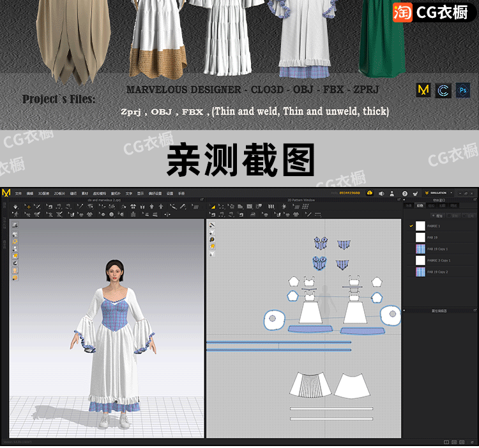Select the FAB 19 fabric row
The height and width of the screenshot is (448, 479).
[x=440, y=237]
